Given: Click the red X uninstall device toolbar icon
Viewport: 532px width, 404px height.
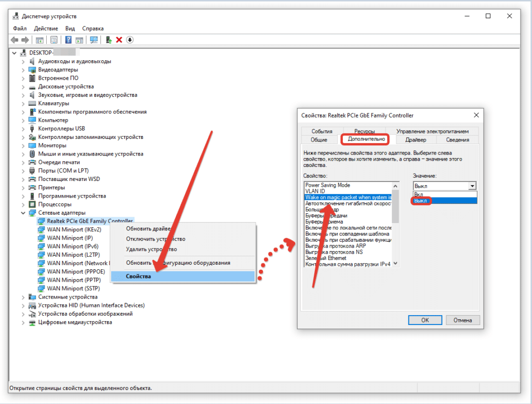Looking at the screenshot, I should [119, 40].
